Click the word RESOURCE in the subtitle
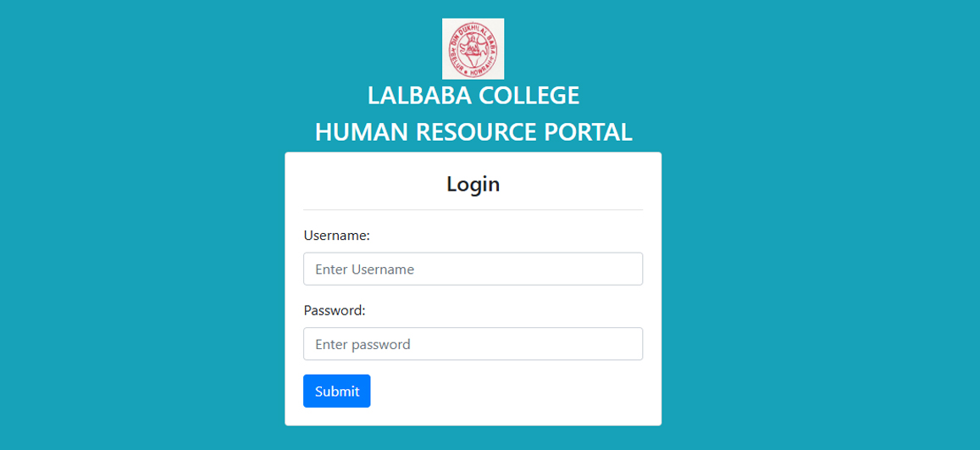The height and width of the screenshot is (450, 980). click(477, 132)
